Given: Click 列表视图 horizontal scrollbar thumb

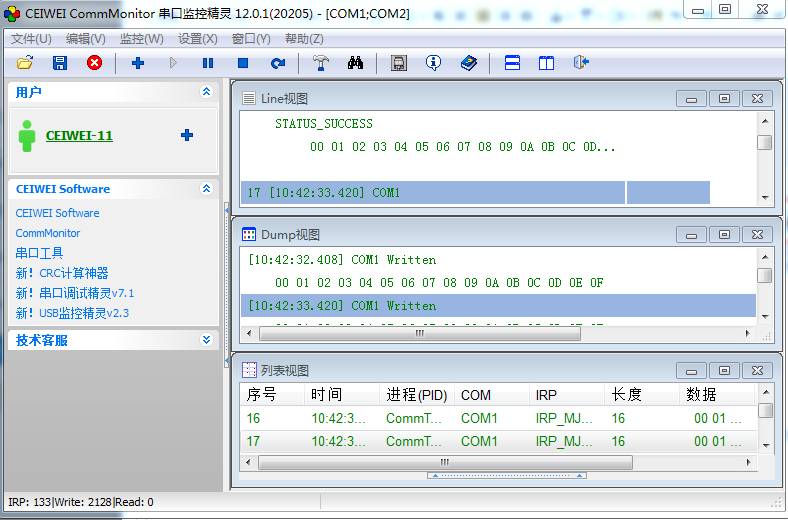Looking at the screenshot, I should (x=445, y=462).
